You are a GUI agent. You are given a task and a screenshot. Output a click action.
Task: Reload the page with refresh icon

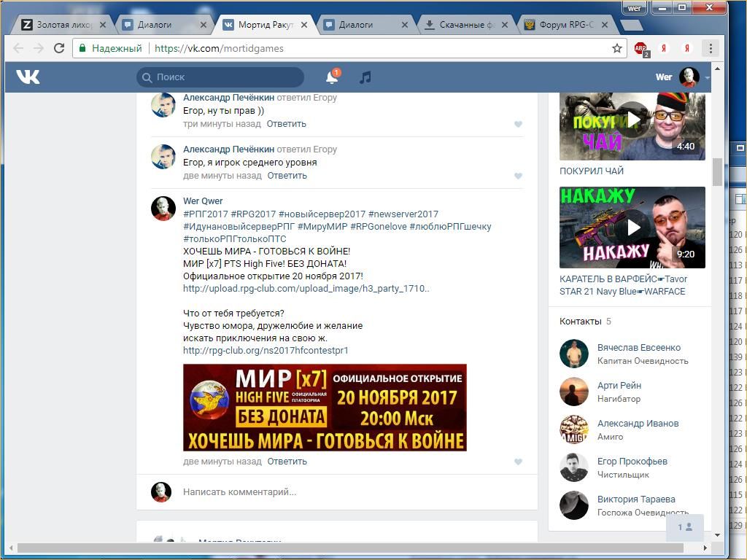click(x=59, y=48)
